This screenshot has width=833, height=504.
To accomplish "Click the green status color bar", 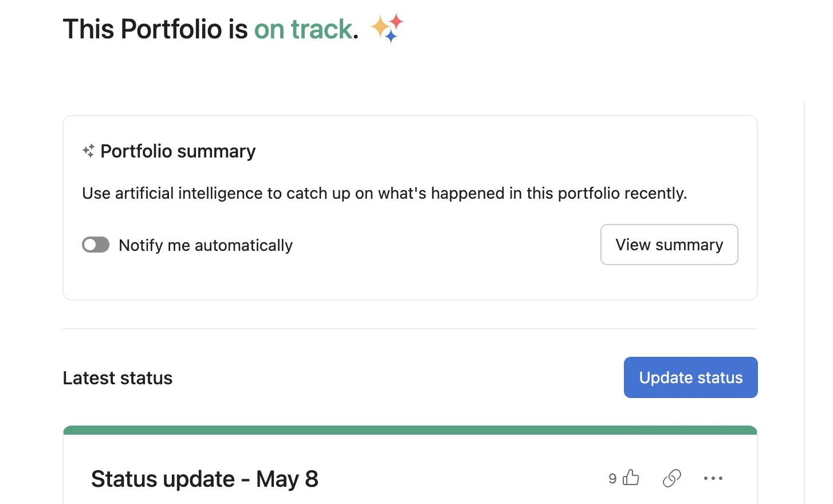I will click(x=410, y=430).
